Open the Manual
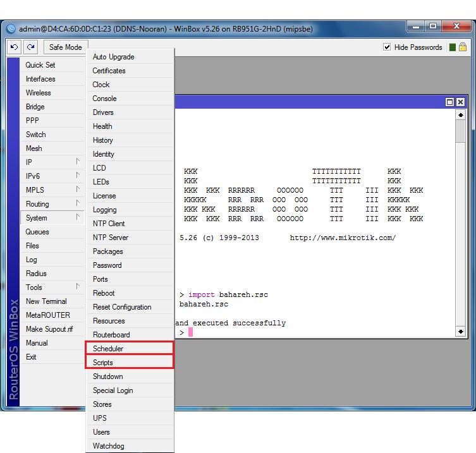This screenshot has width=476, height=453. click(x=52, y=343)
